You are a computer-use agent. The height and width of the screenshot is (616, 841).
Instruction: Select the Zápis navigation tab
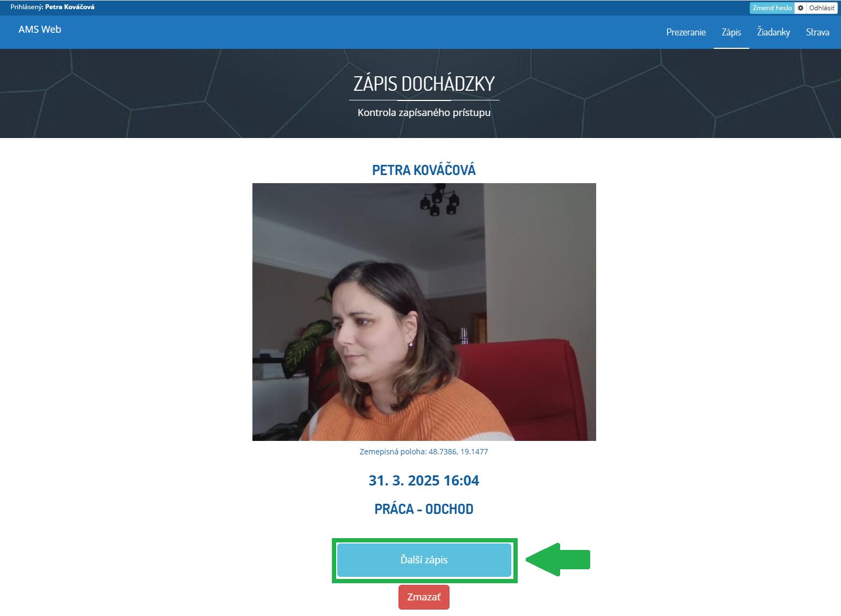(731, 32)
